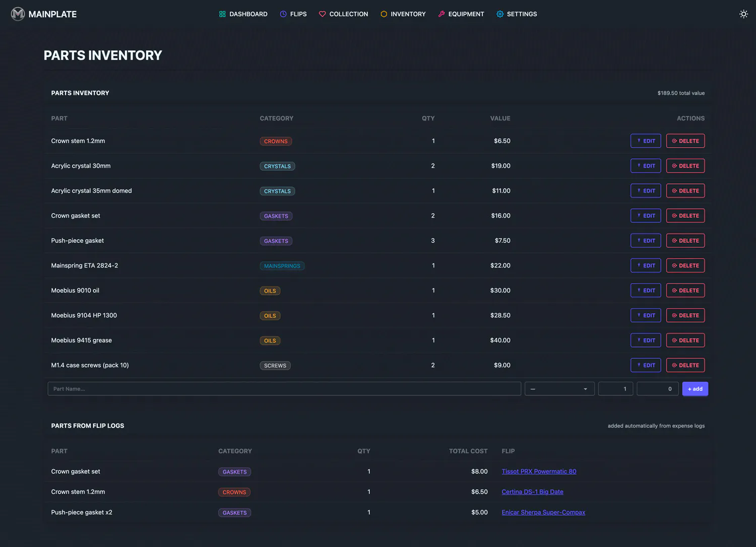Edit the Crown stem 1.2mm part

(646, 141)
